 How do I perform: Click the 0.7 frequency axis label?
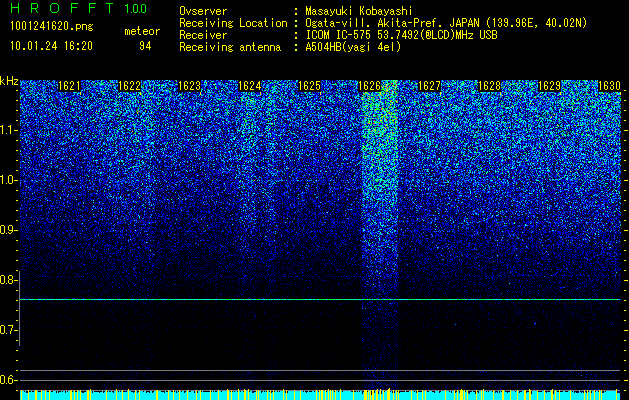(x=8, y=330)
